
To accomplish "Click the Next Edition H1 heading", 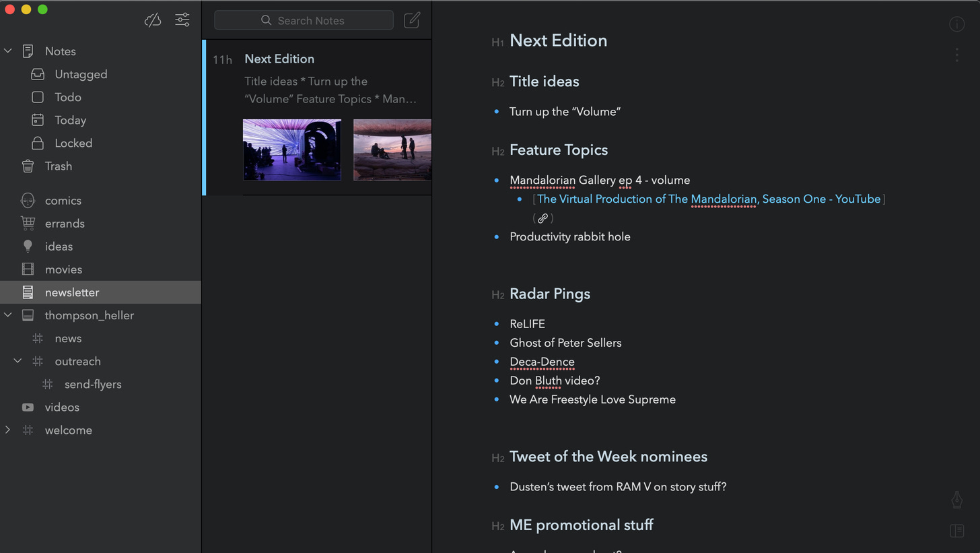I will (x=558, y=40).
